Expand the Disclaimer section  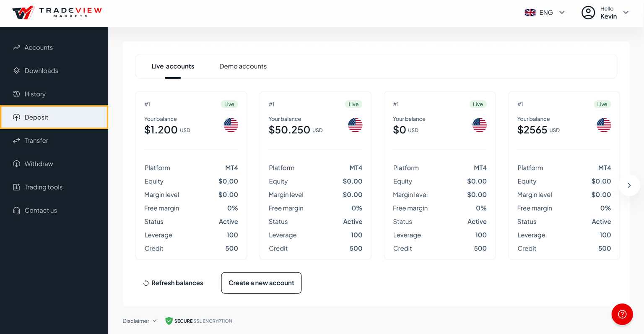(139, 321)
